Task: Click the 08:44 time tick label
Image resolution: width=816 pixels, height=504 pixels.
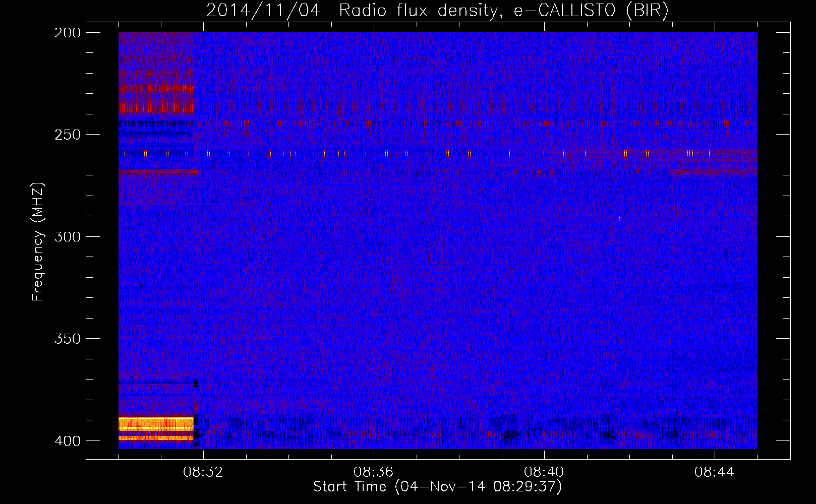Action: click(x=714, y=472)
